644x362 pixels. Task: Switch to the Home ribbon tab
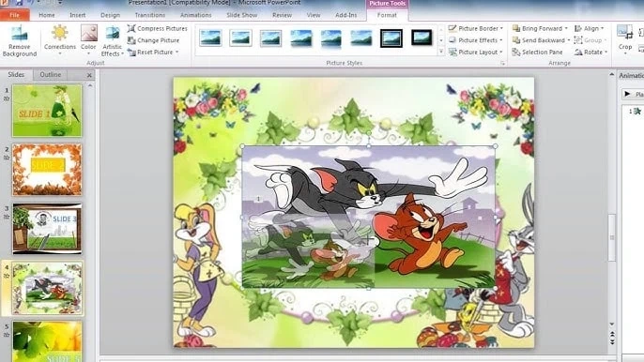pos(47,15)
